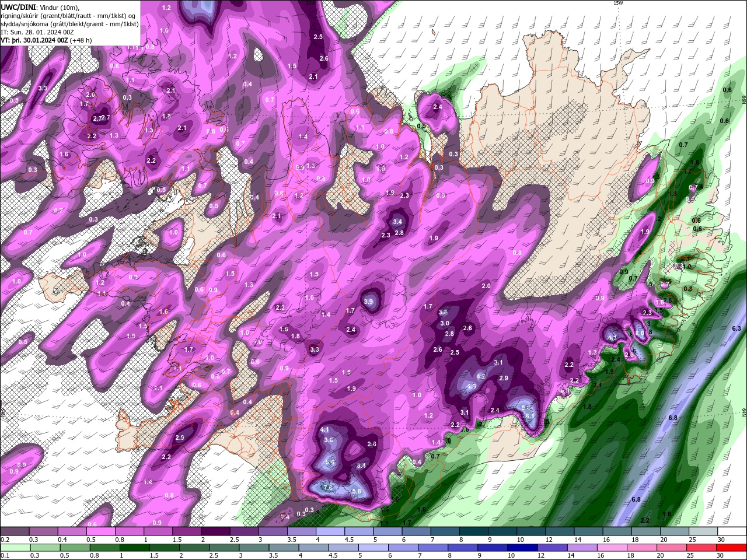Pick the dark purple swatch labeled 2, upper legend
747x560 pixels.
(x=215, y=531)
